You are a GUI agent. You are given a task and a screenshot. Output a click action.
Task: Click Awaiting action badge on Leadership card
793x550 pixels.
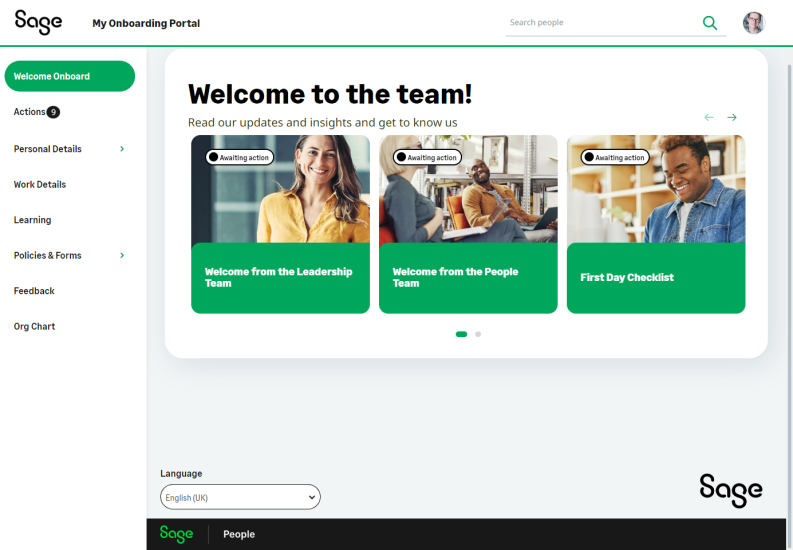click(x=239, y=157)
